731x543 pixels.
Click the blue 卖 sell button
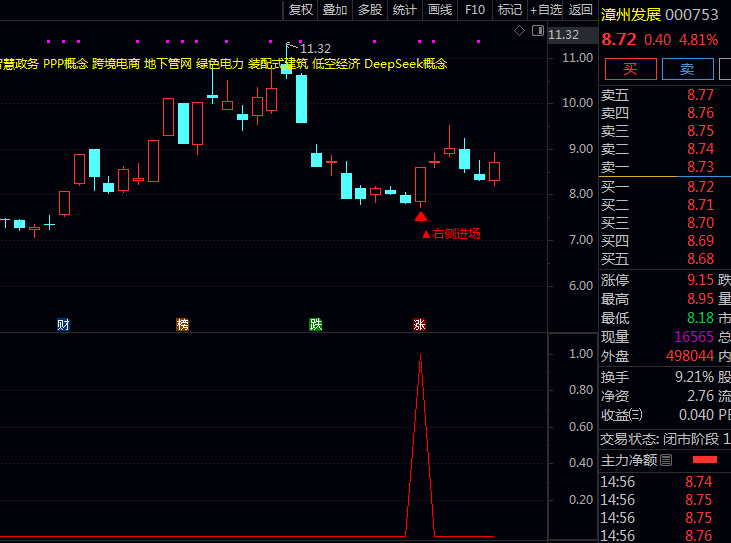(x=687, y=69)
